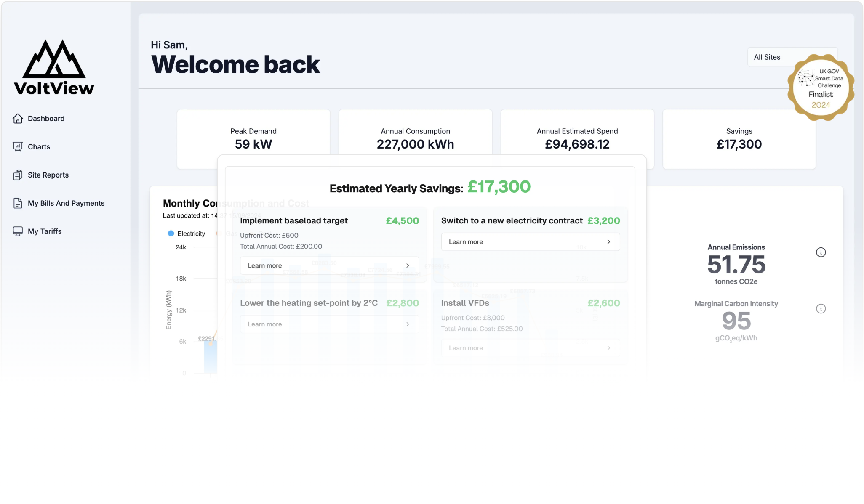Viewport: 864px width, 504px height.
Task: Click the blue Electricity color dot
Action: 171,234
